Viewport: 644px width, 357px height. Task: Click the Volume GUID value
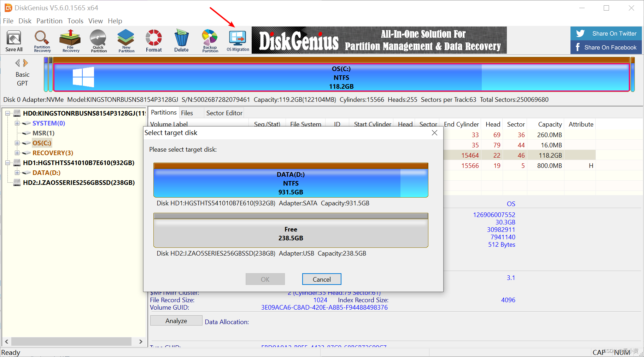click(x=324, y=307)
